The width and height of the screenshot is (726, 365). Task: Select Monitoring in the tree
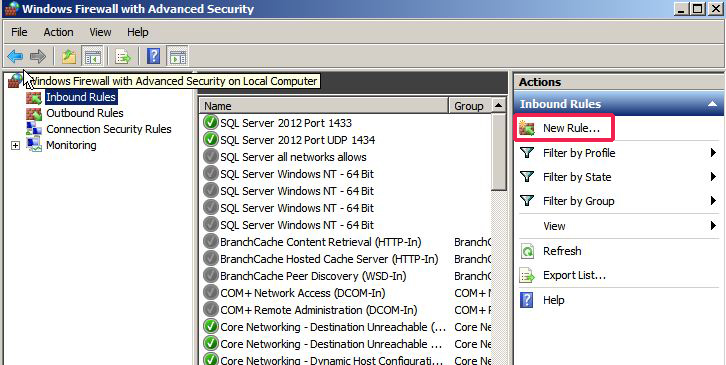pos(71,145)
